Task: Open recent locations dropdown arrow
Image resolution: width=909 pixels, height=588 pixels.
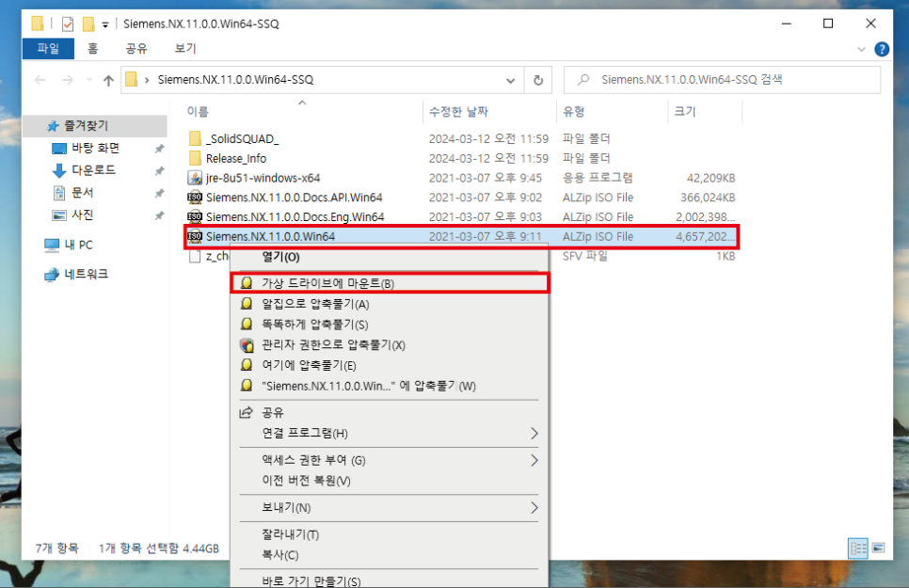Action: tap(88, 80)
